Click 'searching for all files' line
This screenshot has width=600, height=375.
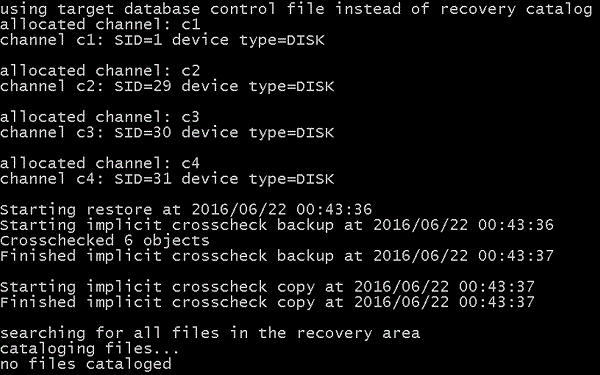210,333
